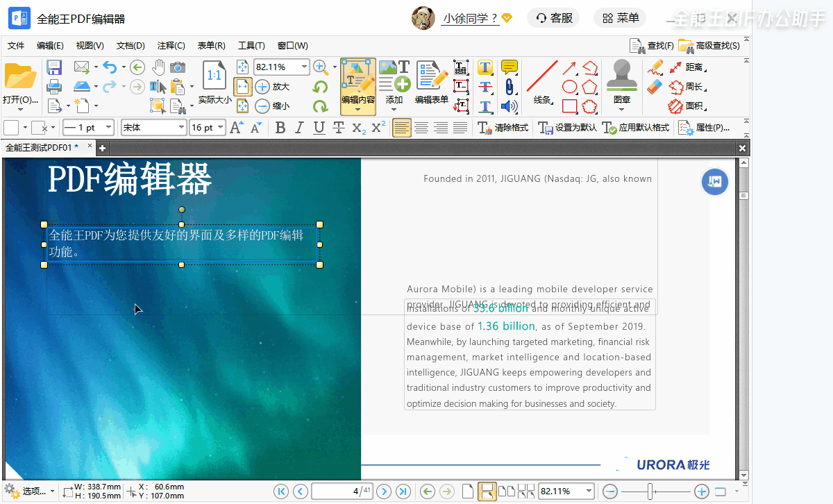Switch to 全能王测试PDF01 document tab
Screen dimensions: 833x504
pos(42,148)
